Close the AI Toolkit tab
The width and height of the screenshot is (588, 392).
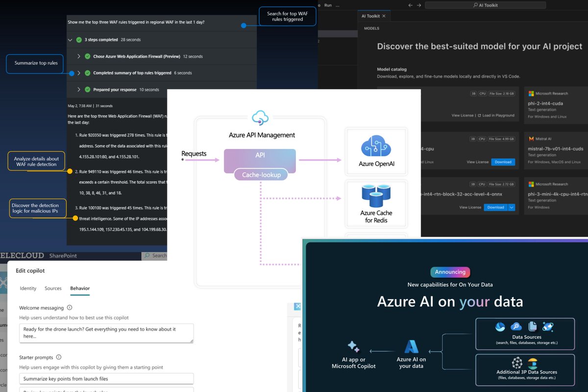(384, 16)
